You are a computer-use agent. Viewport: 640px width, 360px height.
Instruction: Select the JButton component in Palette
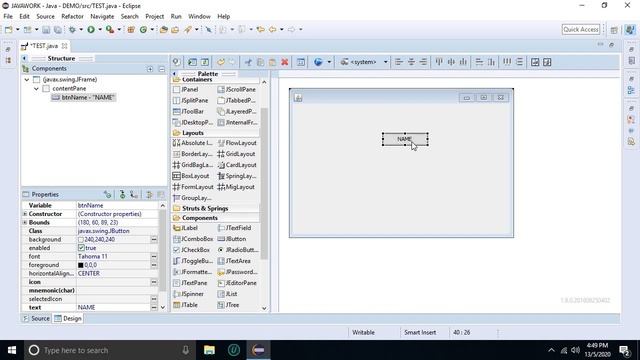pos(232,239)
